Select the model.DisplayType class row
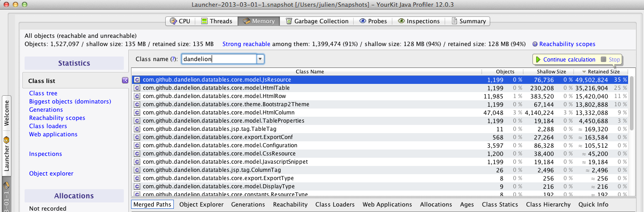Viewport: 644px width, 212px height. (380, 186)
